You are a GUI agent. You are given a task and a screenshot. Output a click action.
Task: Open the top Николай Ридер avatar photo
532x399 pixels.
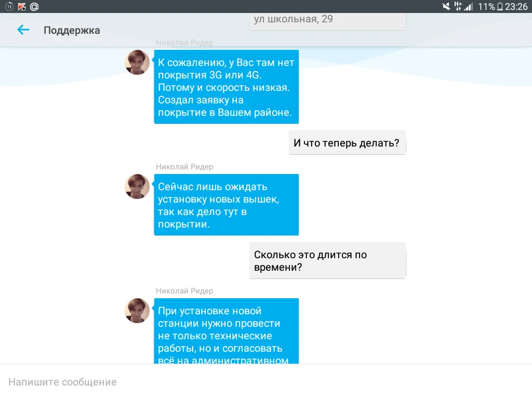pos(137,62)
